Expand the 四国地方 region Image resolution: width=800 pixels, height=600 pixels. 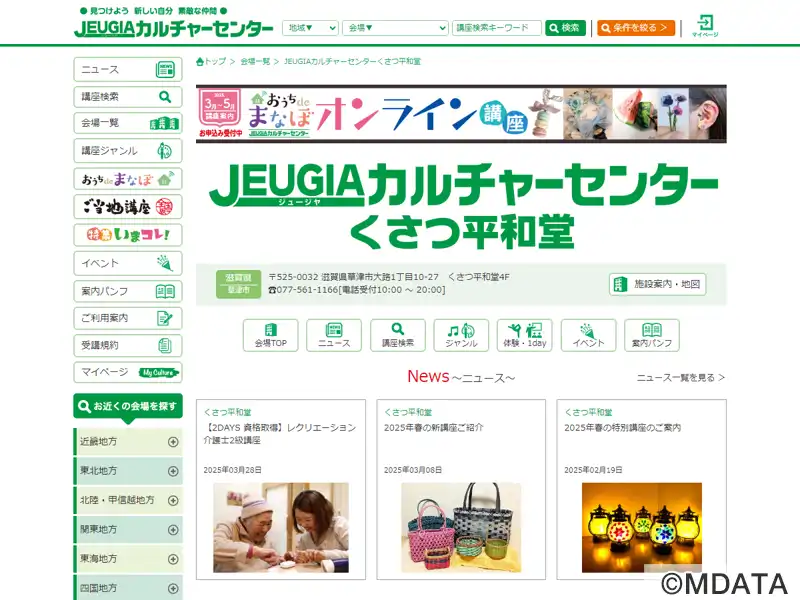coord(128,588)
